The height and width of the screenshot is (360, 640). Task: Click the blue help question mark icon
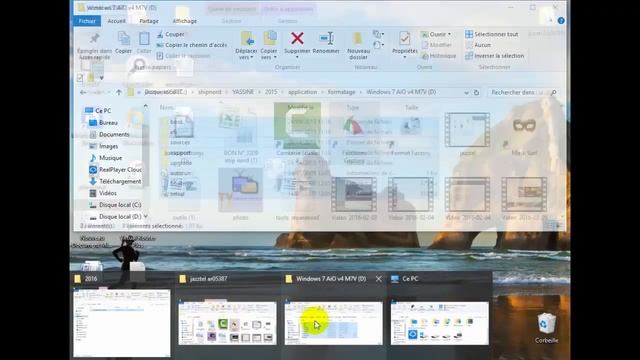point(561,20)
